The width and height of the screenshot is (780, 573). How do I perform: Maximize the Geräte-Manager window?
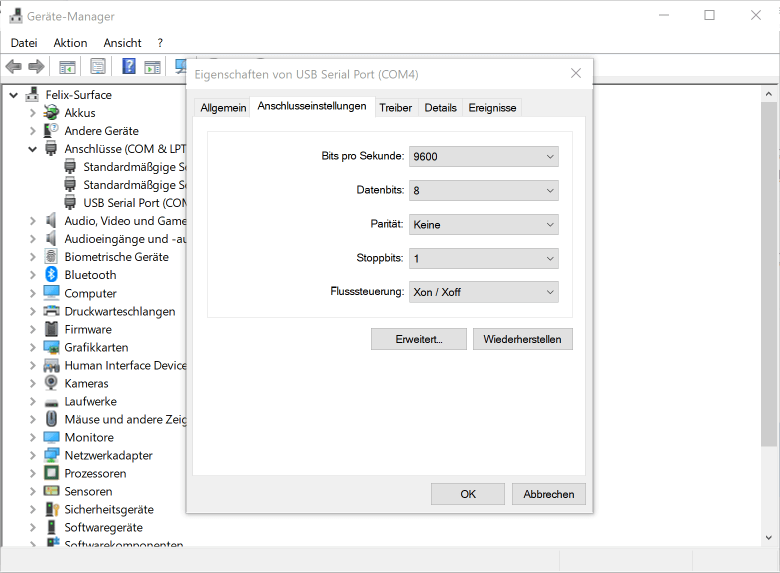[x=709, y=15]
